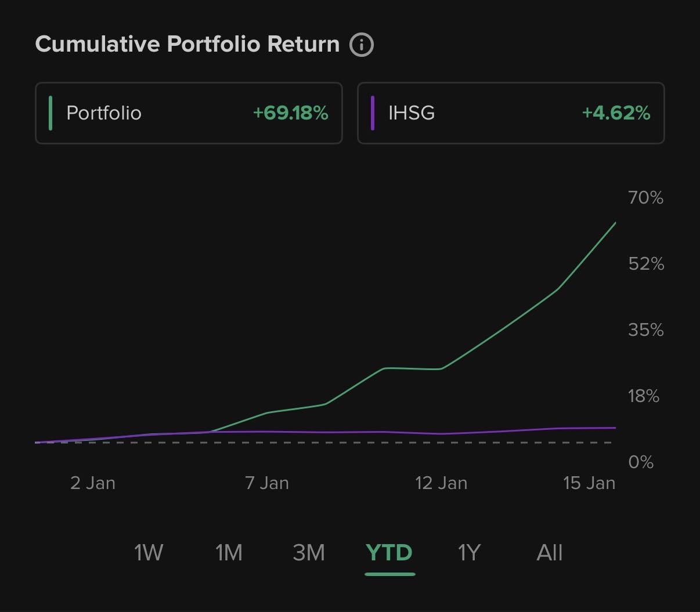Click the 15 Jan date label
Screen dimensions: 700x612
[589, 483]
